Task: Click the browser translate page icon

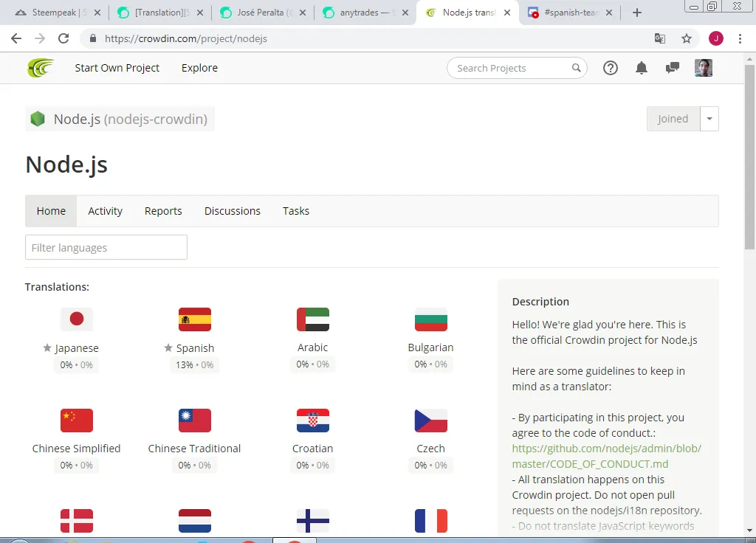Action: pos(659,38)
